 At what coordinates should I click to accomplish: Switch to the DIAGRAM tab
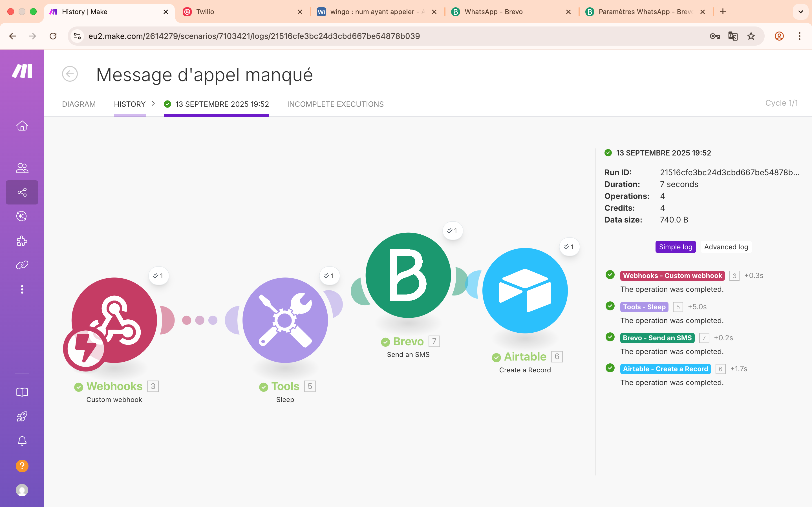[x=79, y=104]
